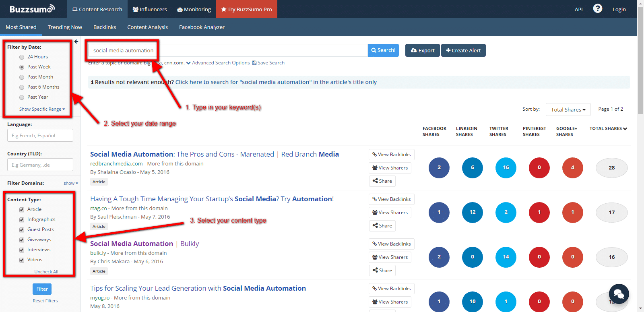Image resolution: width=644 pixels, height=312 pixels.
Task: Click Pinterest shares circle showing 0 for Red Branch Media
Action: click(x=539, y=167)
